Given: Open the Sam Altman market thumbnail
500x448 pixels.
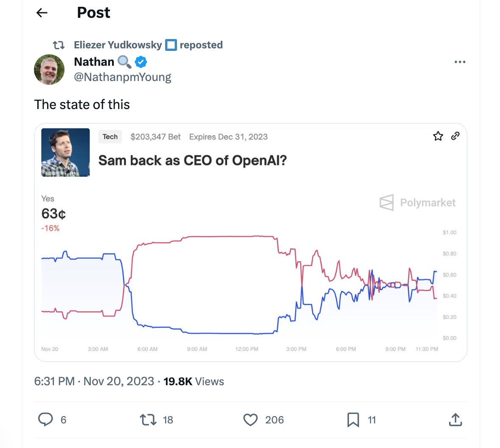Looking at the screenshot, I should (x=65, y=152).
